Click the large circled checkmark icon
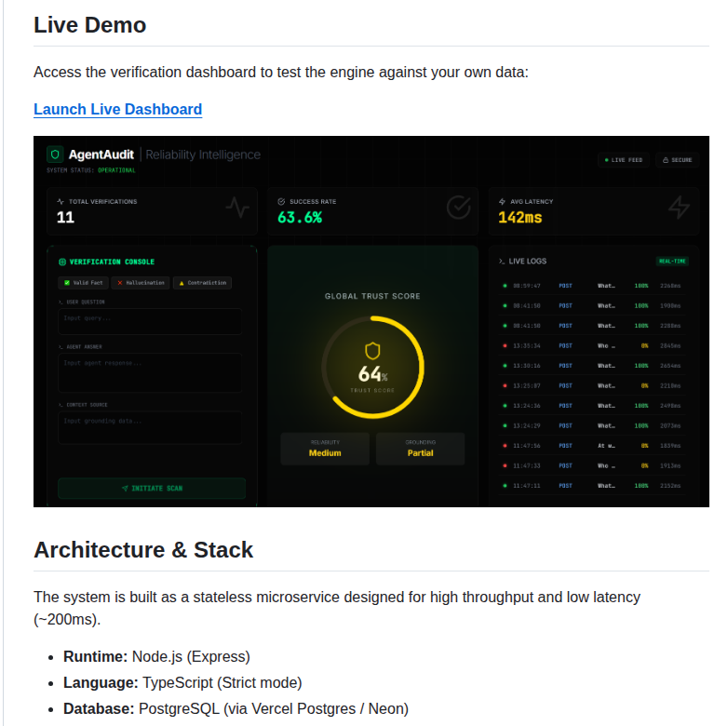 coord(459,207)
